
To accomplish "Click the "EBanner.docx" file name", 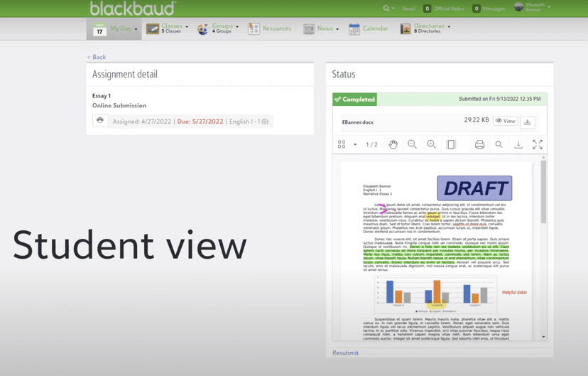I will pyautogui.click(x=357, y=122).
